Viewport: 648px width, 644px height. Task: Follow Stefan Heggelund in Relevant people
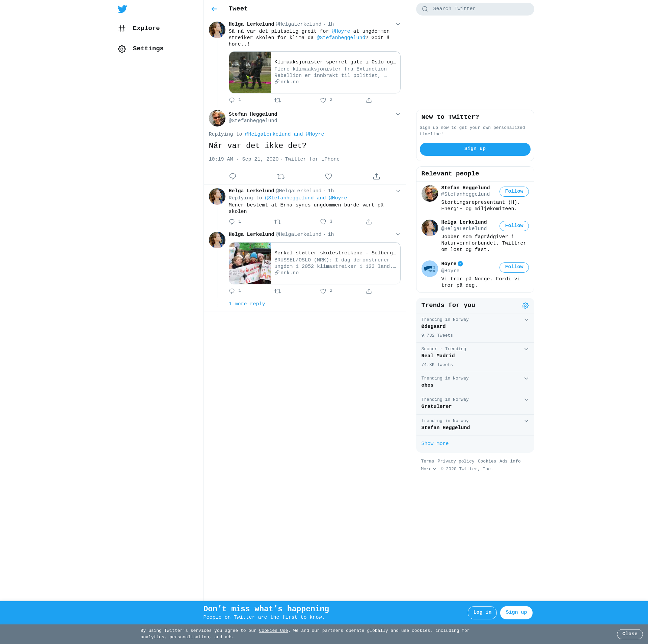coord(514,191)
